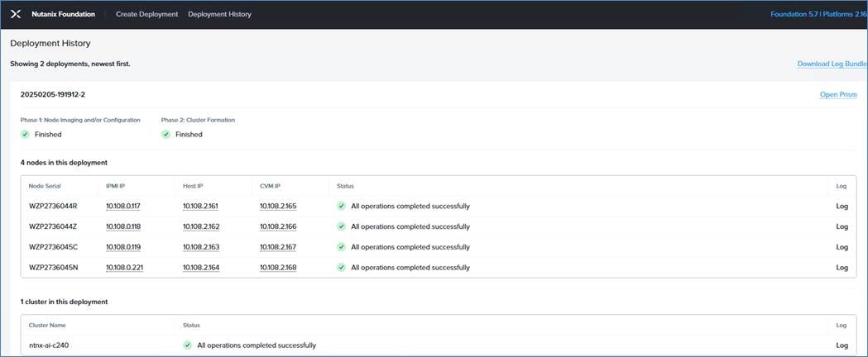This screenshot has width=868, height=357.
Task: Click status text in ntnx-ai-c240 row
Action: tap(257, 345)
